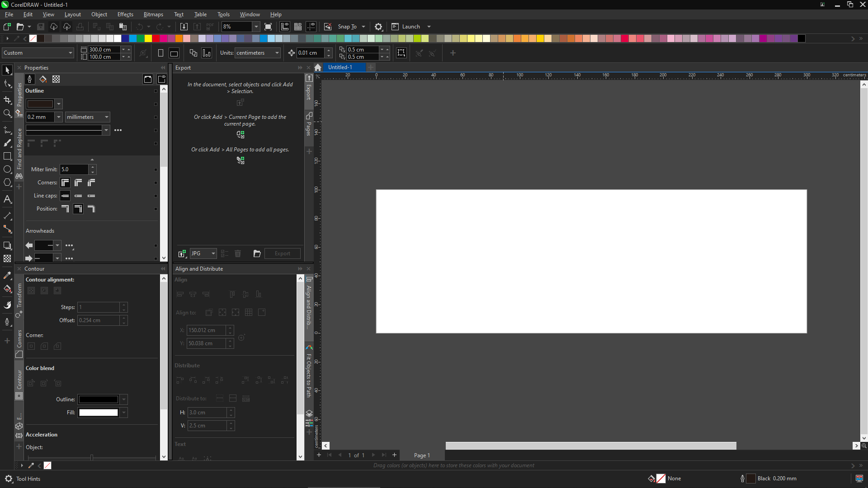The width and height of the screenshot is (868, 488).
Task: Switch to the Untitled-1 document tab
Action: tap(340, 67)
